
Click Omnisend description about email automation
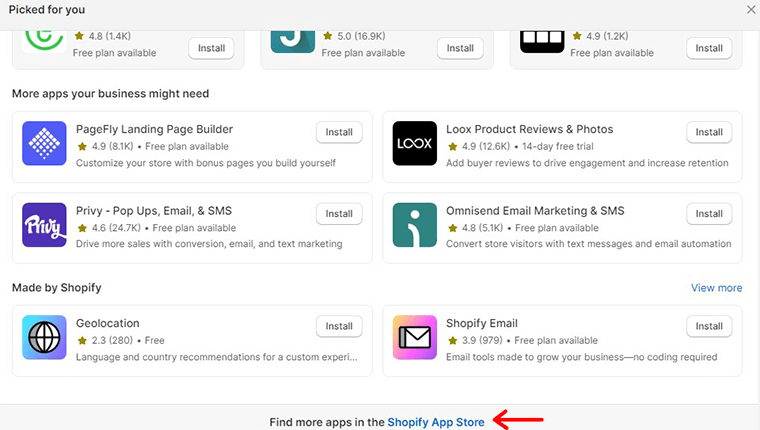(588, 244)
